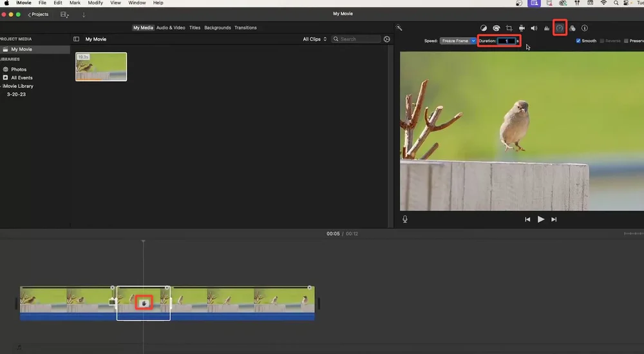Viewport: 644px width, 354px height.
Task: Select the Cropping tool
Action: coord(509,28)
